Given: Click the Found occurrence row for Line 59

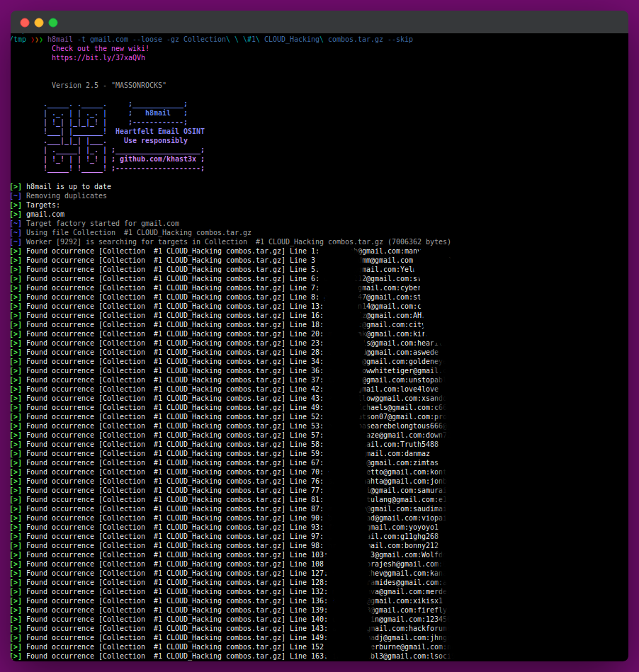Looking at the screenshot, I should pos(220,453).
